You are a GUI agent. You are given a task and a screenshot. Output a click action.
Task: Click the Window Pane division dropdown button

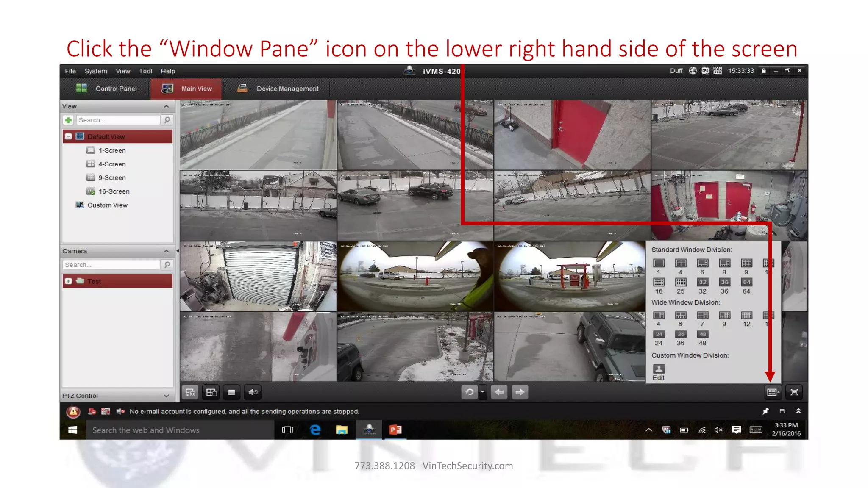click(x=773, y=392)
